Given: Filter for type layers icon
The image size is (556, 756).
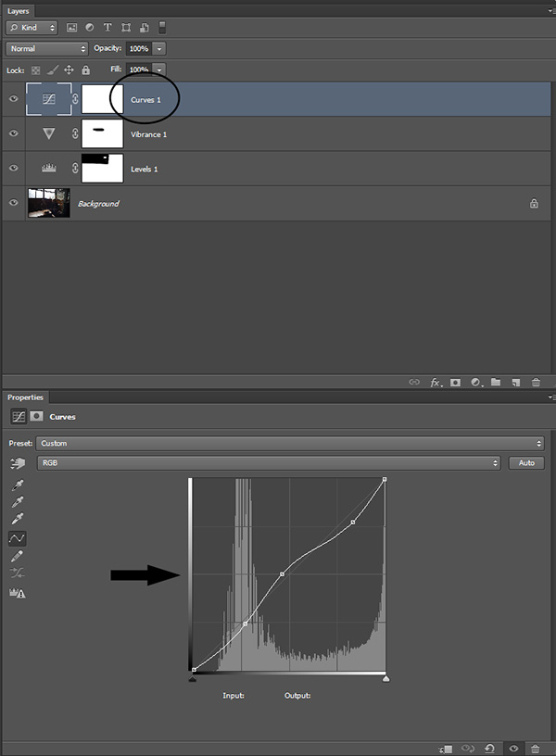Looking at the screenshot, I should click(x=107, y=28).
